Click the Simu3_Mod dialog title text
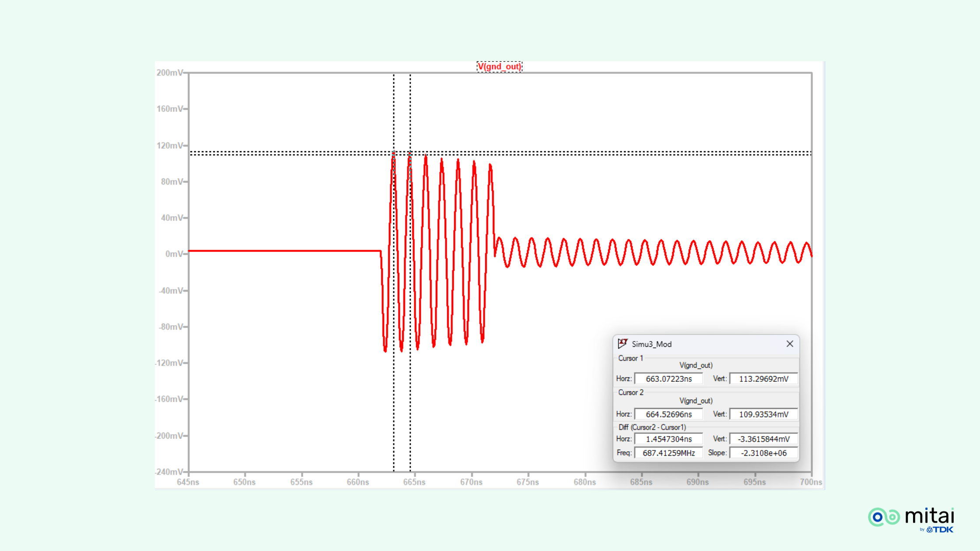 tap(651, 344)
